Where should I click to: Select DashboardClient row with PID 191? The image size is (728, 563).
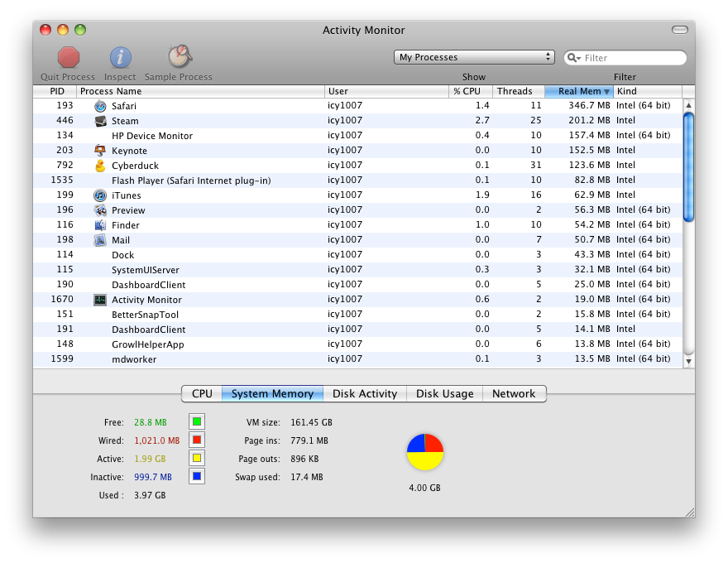(358, 330)
